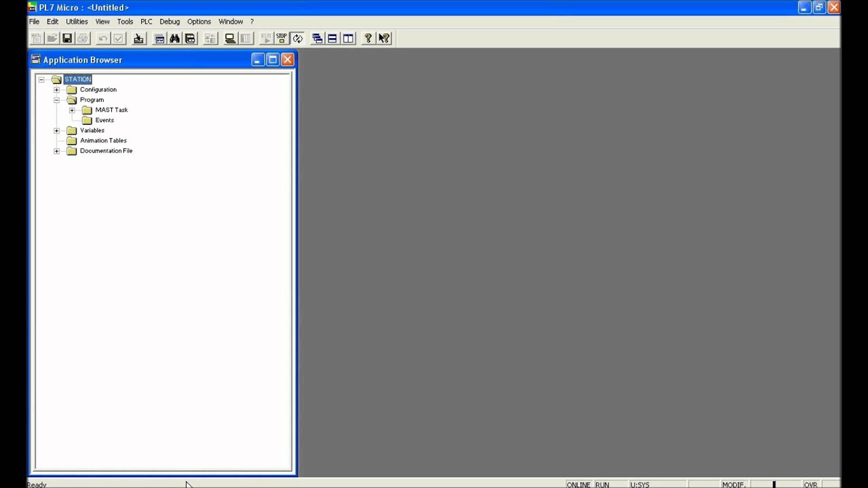Select the Events tree item
Viewport: 868px width, 488px height.
coord(104,120)
